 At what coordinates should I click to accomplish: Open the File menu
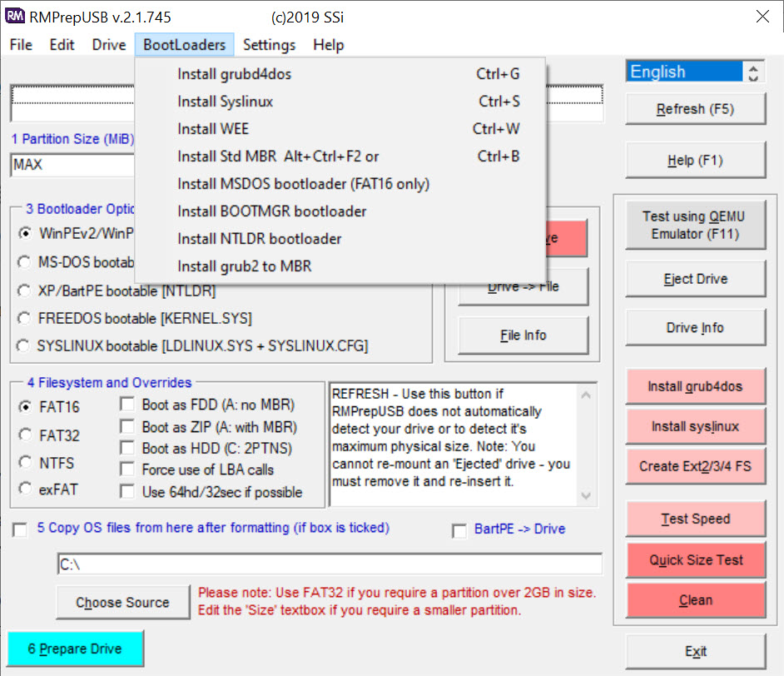21,45
